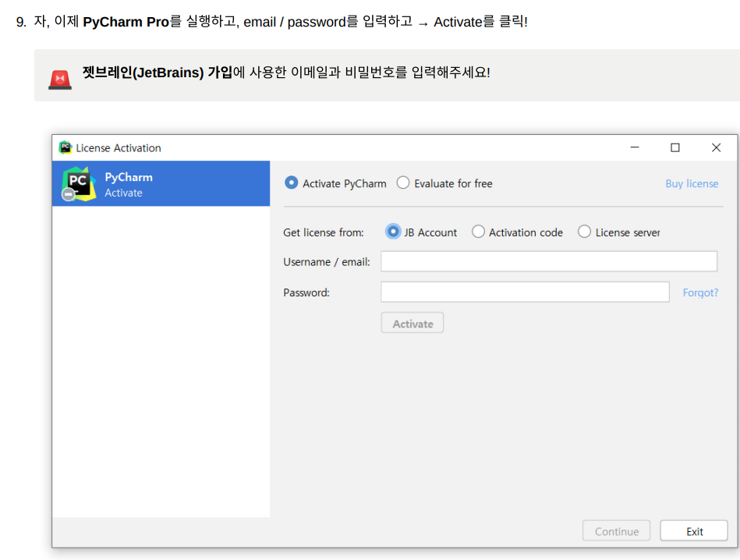Focus the Password input field

[525, 292]
